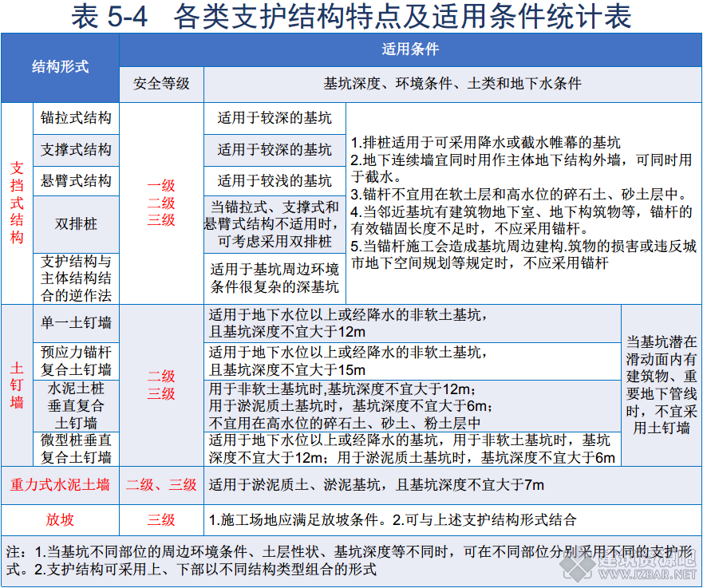Click the 且基坑深度不宜大于12m condition cell
This screenshot has height=588, width=703.
(413, 324)
